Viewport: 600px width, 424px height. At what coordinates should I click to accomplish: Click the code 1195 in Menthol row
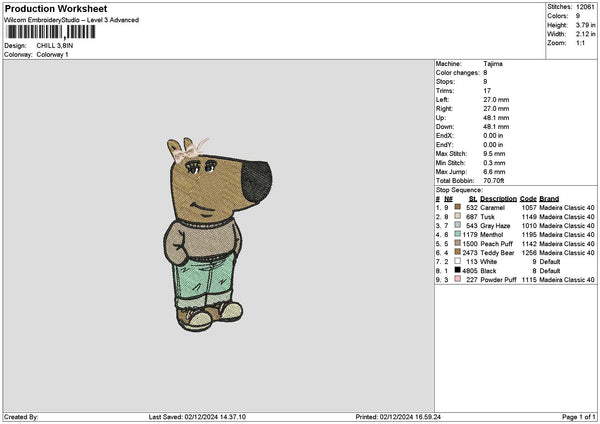coord(529,235)
